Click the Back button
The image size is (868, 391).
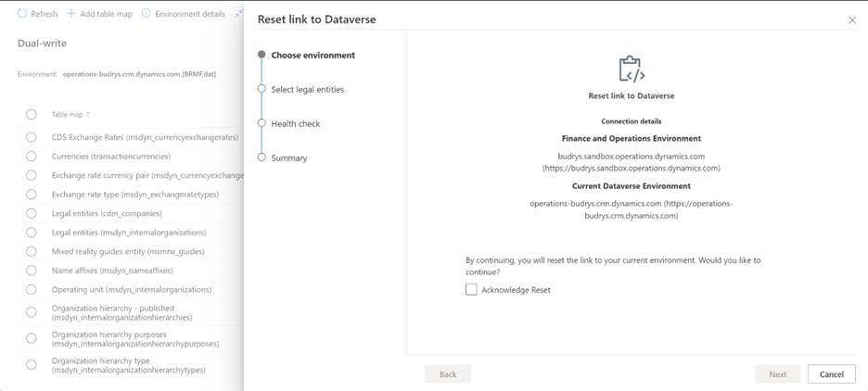click(x=448, y=374)
